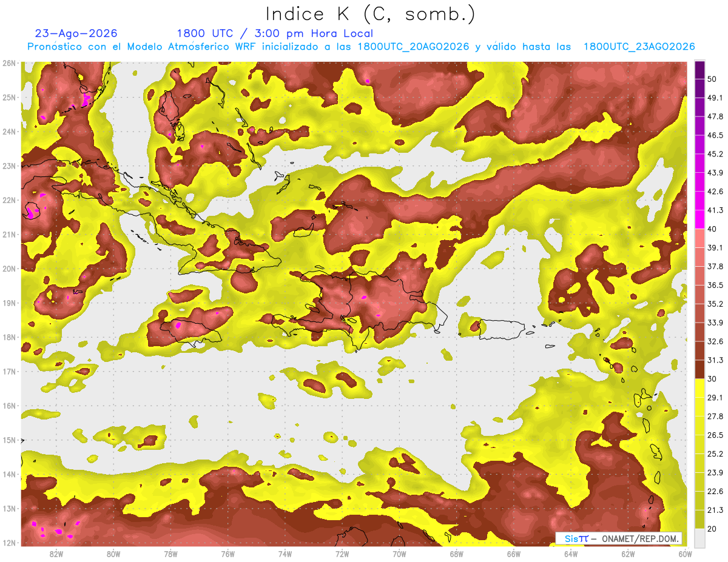Click the '17N' latitude label
The image size is (728, 562).
coord(8,372)
